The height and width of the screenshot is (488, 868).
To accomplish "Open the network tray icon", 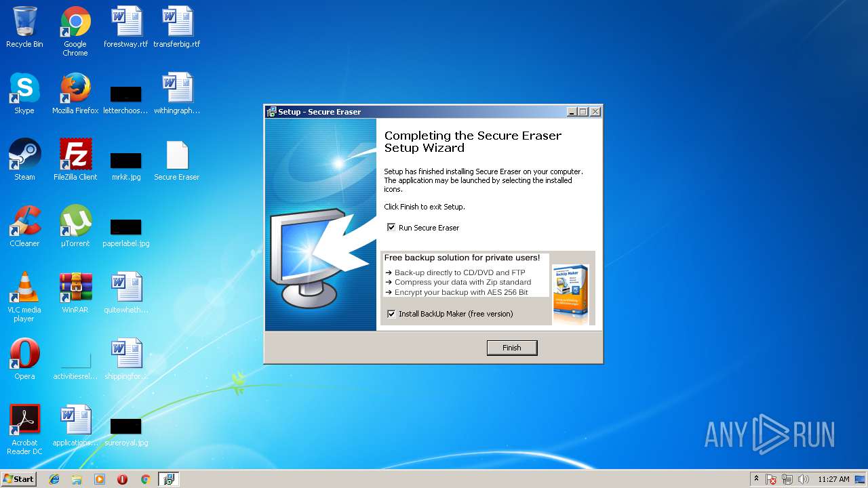I will coord(787,479).
